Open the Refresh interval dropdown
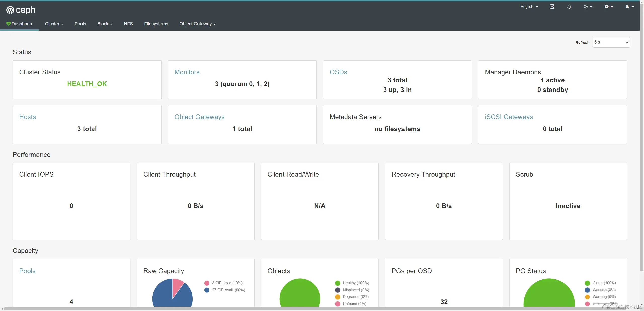 pos(611,42)
